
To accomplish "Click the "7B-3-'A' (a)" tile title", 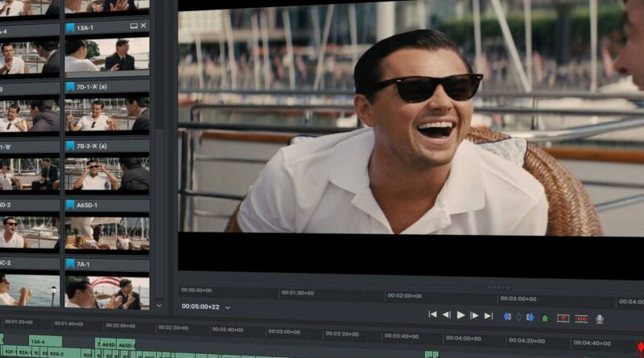I will point(92,146).
